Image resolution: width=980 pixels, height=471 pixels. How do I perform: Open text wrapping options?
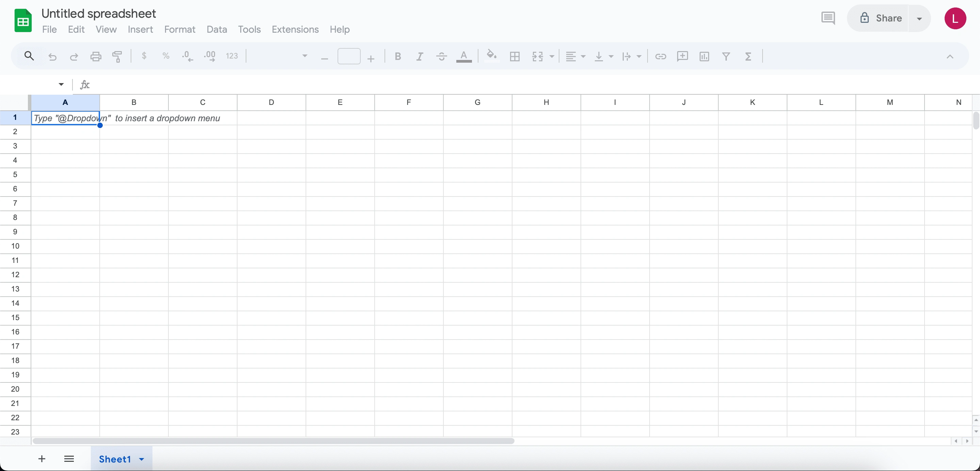632,56
